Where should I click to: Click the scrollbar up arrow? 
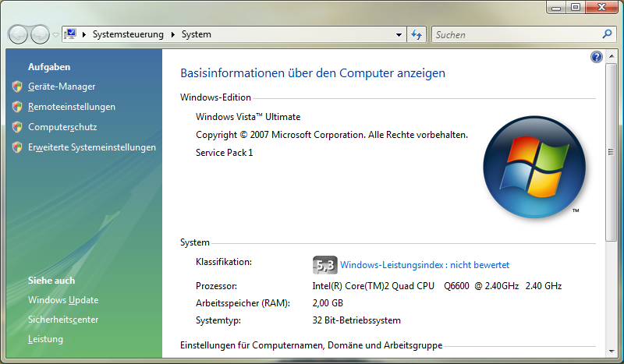[x=612, y=57]
